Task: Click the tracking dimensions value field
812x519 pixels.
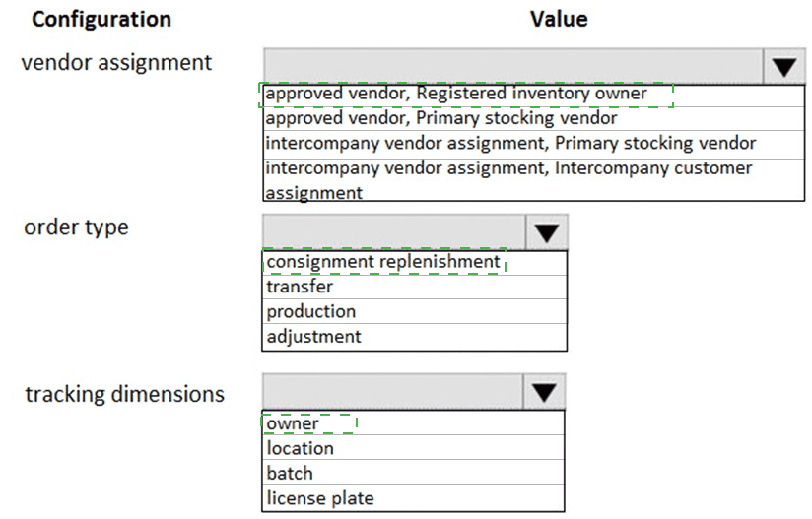Action: (392, 393)
